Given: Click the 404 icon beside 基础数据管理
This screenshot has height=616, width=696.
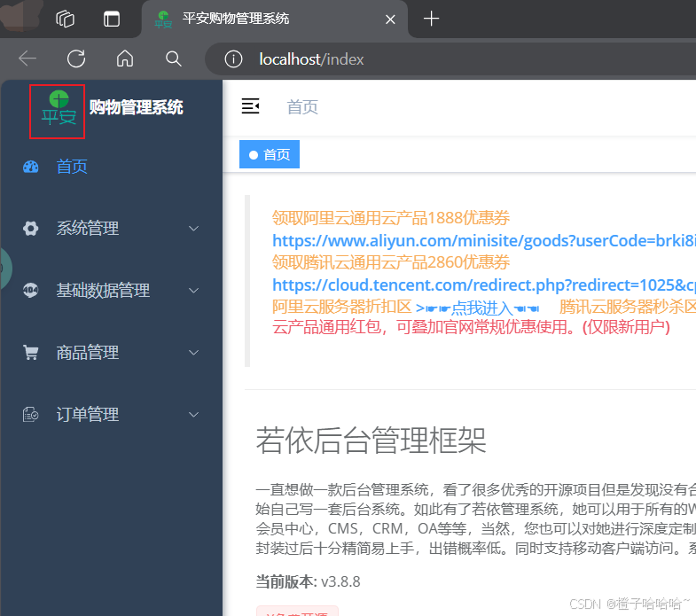Looking at the screenshot, I should pyautogui.click(x=31, y=290).
